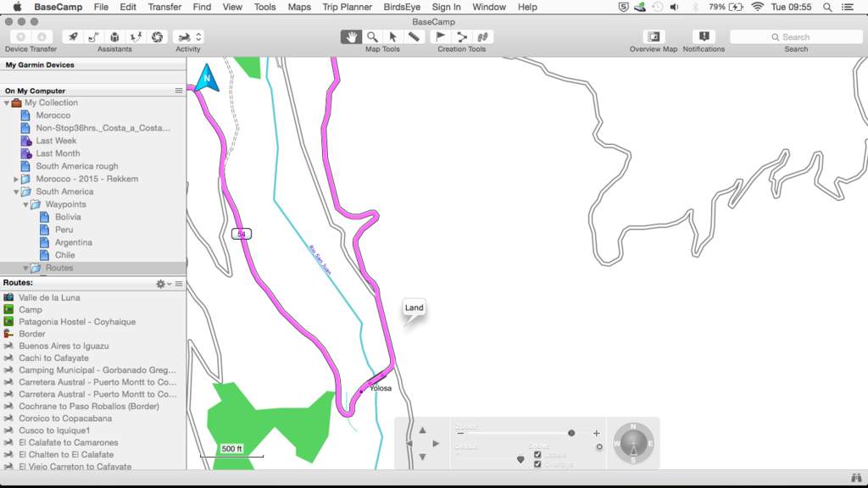The height and width of the screenshot is (488, 868).
Task: Open the macOS Notification Center icon
Action: [x=847, y=7]
